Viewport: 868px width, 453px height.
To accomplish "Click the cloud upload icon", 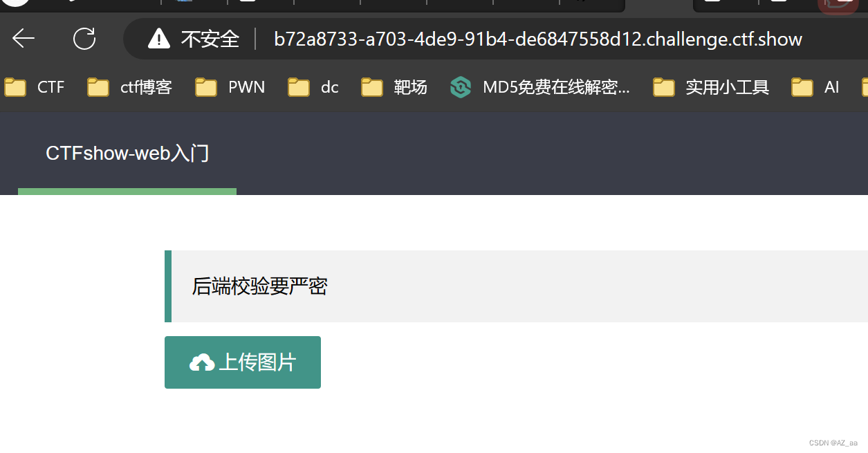I will (x=202, y=362).
